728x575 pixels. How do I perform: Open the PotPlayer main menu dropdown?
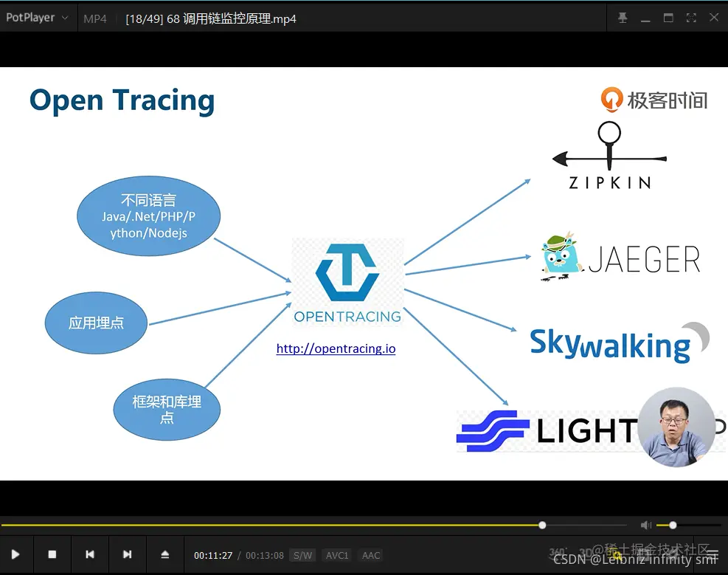[x=37, y=18]
